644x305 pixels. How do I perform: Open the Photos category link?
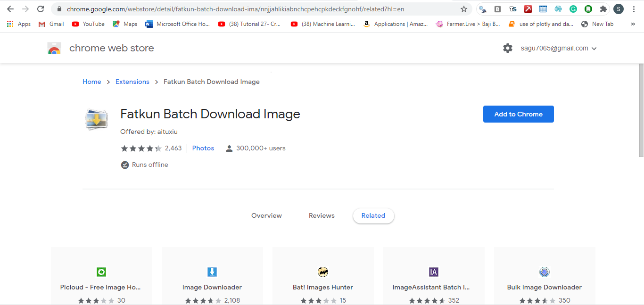[x=203, y=148]
